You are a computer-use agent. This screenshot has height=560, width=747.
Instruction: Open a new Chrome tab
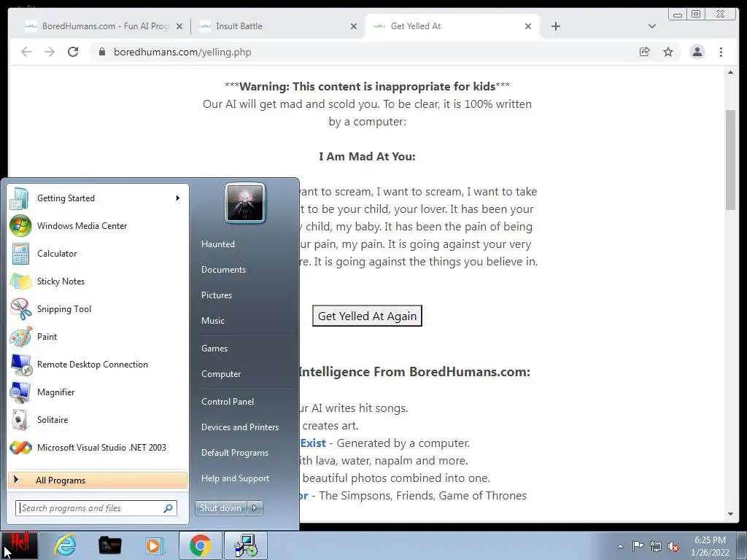(555, 26)
